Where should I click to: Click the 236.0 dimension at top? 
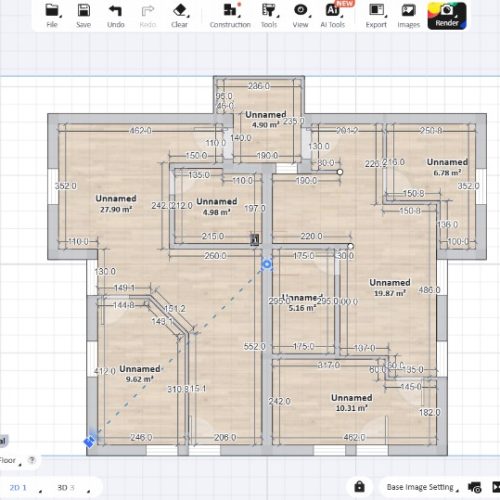[x=259, y=86]
